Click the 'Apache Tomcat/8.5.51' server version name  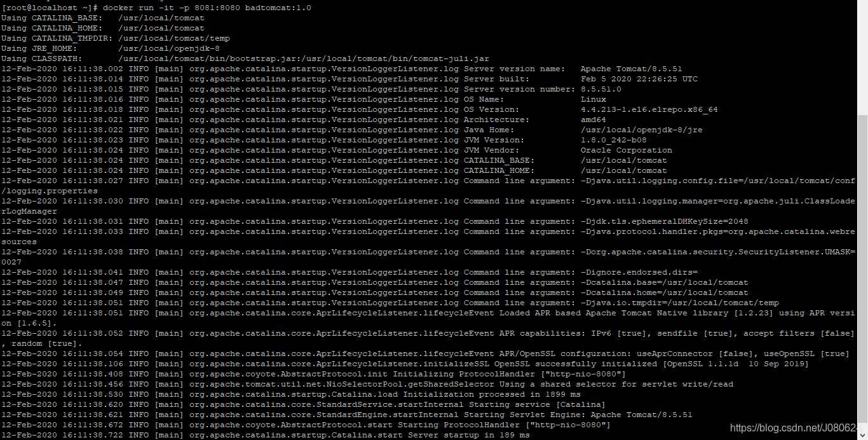(x=632, y=69)
